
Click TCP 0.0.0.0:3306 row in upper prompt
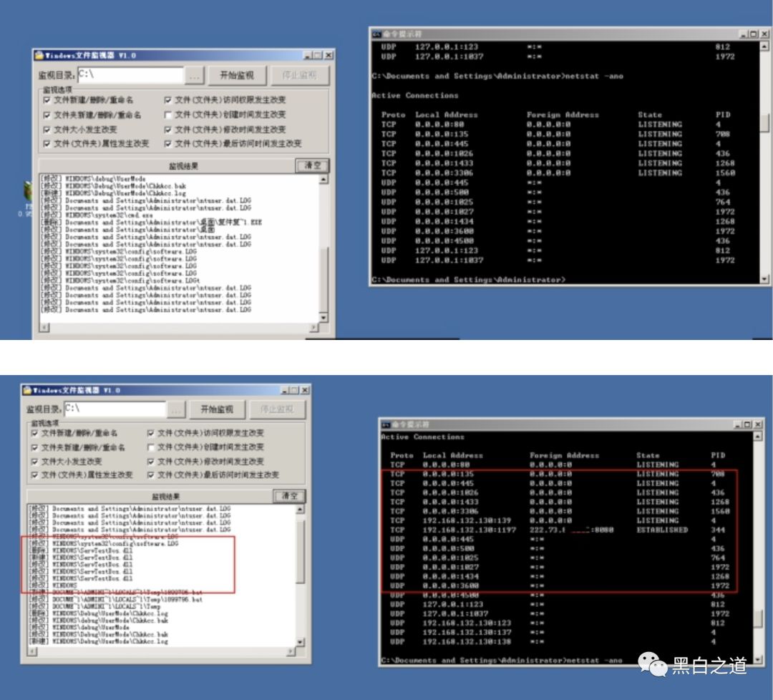click(558, 172)
